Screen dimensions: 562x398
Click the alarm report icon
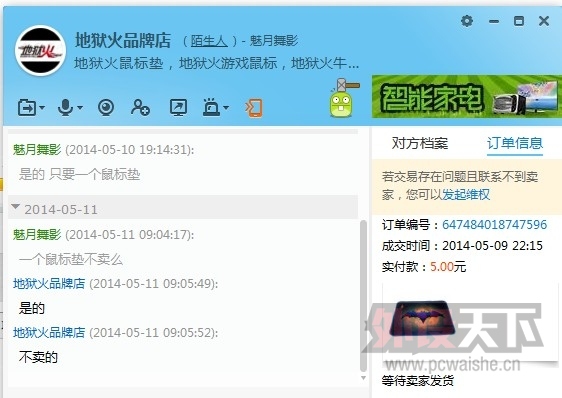pyautogui.click(x=211, y=107)
